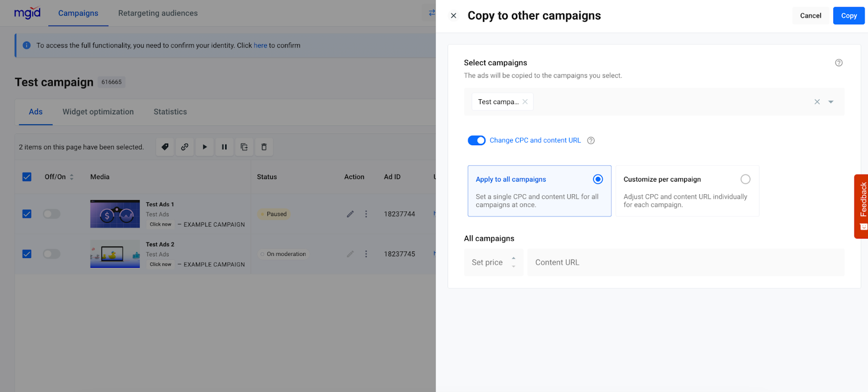
Task: Click the play icon to start selected ads
Action: point(205,147)
